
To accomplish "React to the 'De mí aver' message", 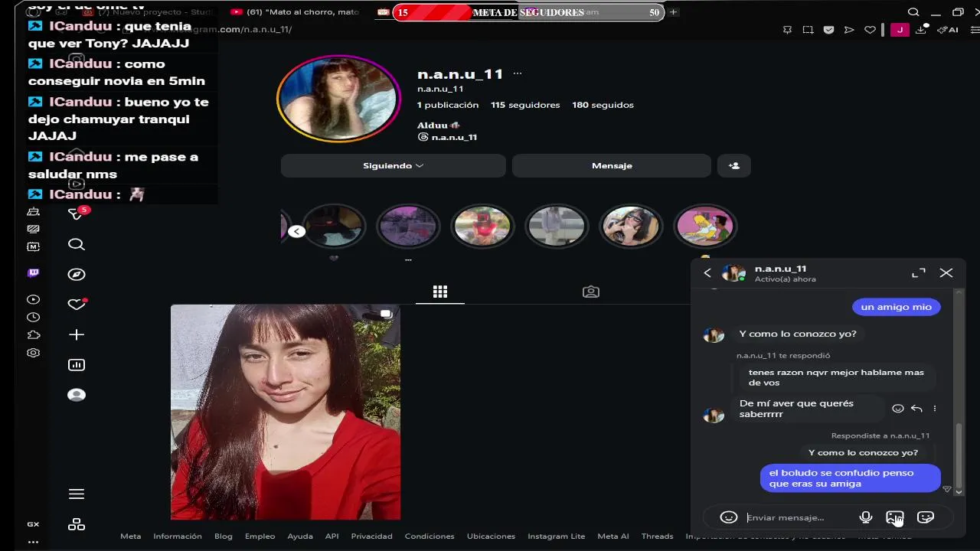I will pyautogui.click(x=898, y=409).
